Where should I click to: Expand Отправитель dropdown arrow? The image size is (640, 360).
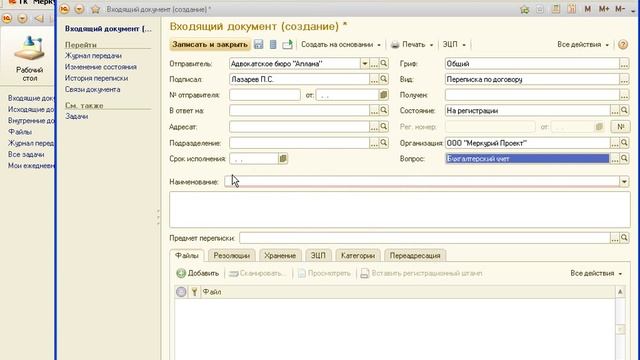[x=364, y=64]
